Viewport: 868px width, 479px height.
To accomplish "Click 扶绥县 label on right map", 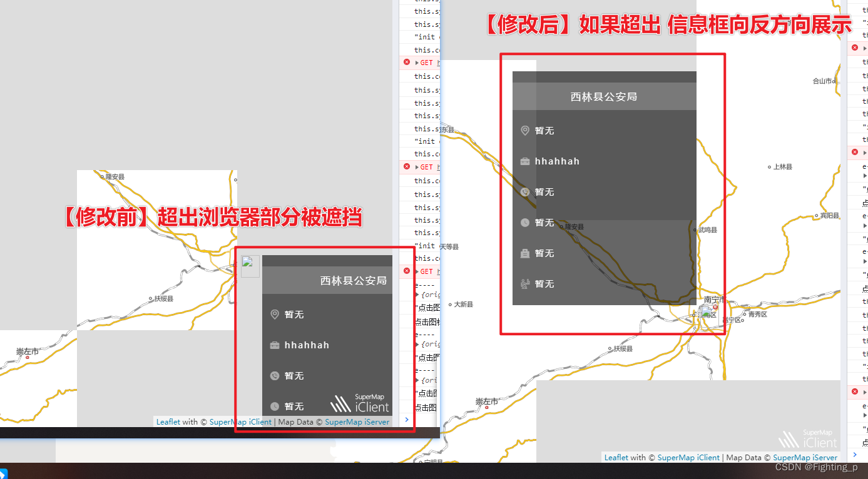I will click(x=623, y=348).
